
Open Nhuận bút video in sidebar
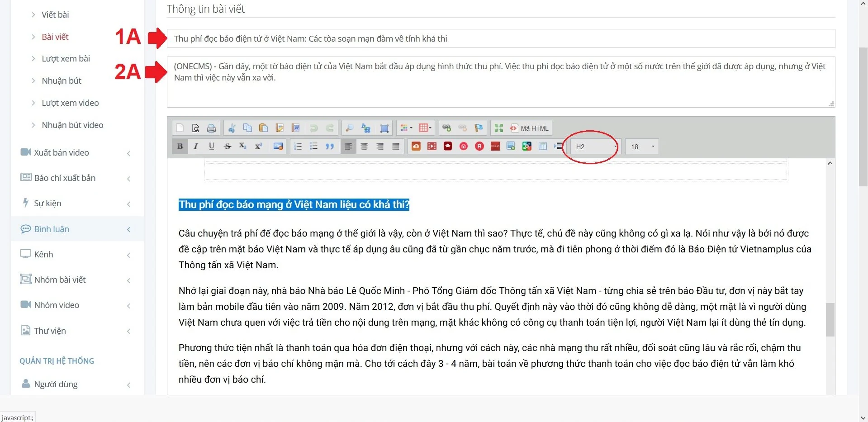(72, 125)
